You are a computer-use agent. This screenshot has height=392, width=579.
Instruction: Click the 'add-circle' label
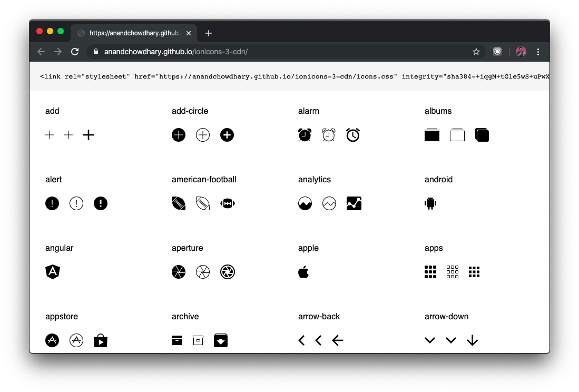point(190,111)
